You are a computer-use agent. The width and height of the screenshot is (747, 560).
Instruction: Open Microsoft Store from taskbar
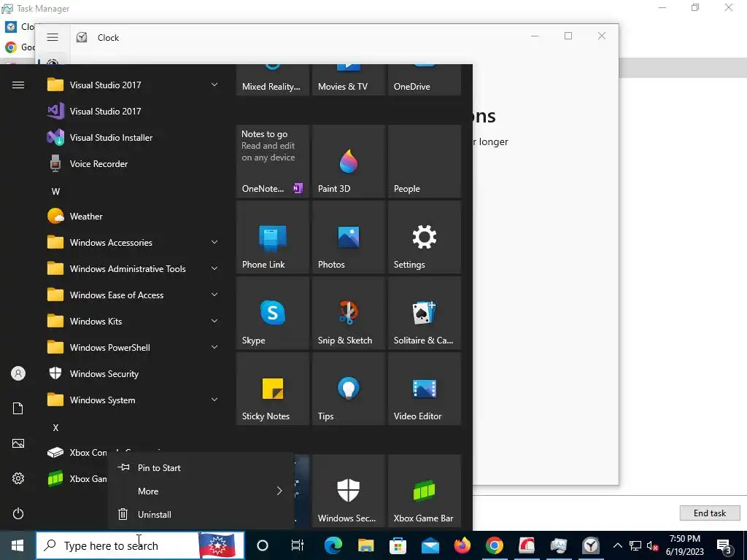pyautogui.click(x=398, y=545)
